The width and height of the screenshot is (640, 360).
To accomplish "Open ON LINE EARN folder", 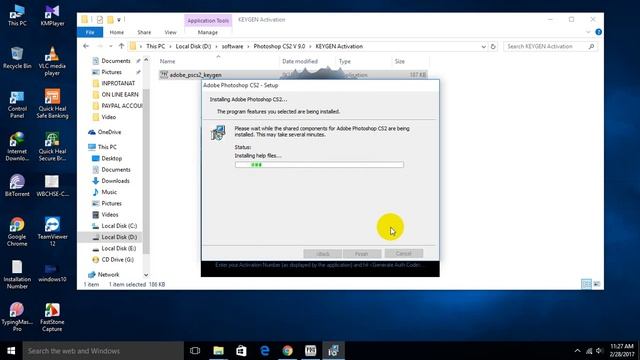I will (120, 94).
